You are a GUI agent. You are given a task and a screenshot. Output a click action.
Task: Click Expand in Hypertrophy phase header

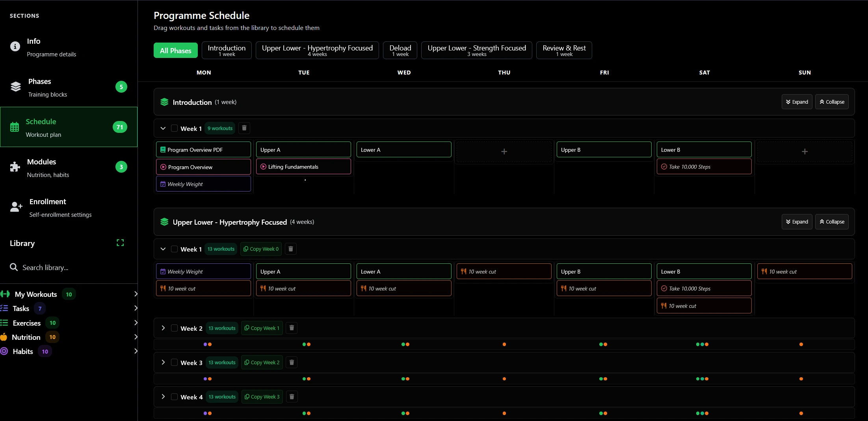click(797, 222)
